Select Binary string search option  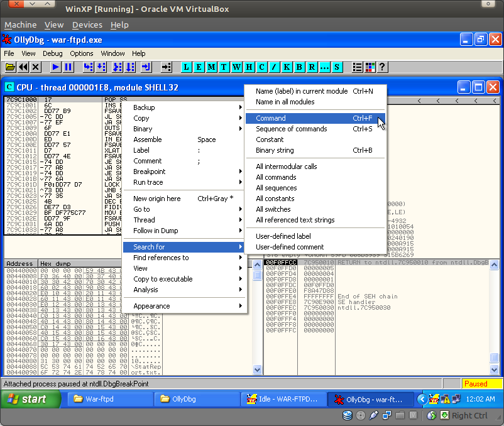315,150
